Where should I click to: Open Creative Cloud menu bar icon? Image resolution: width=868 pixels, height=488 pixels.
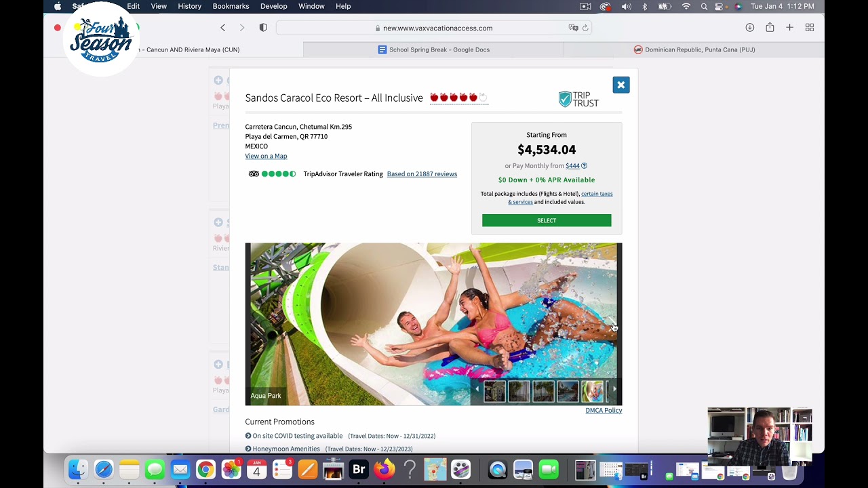(605, 6)
